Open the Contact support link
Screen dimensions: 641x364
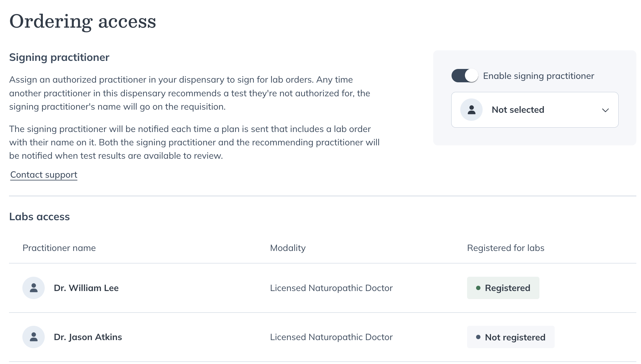(x=43, y=175)
